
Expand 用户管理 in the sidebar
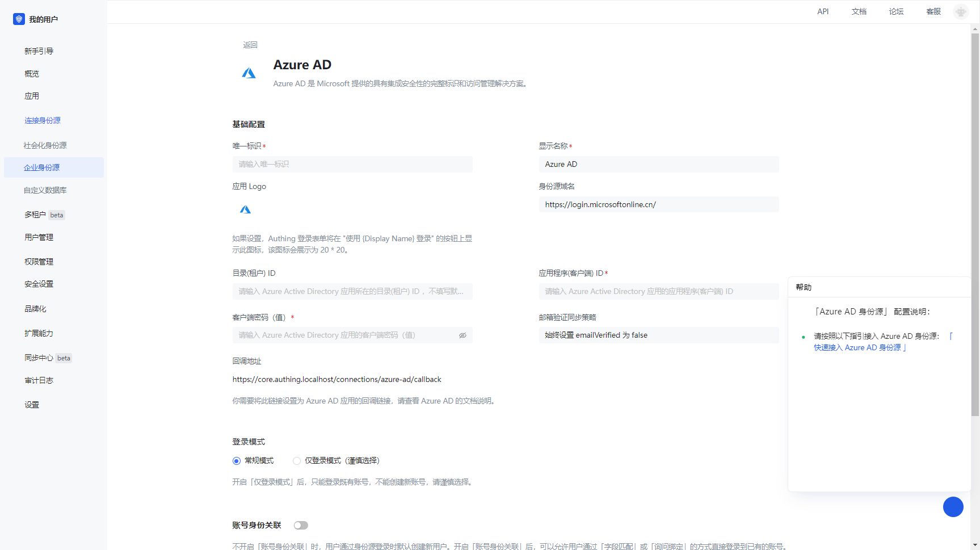(39, 237)
